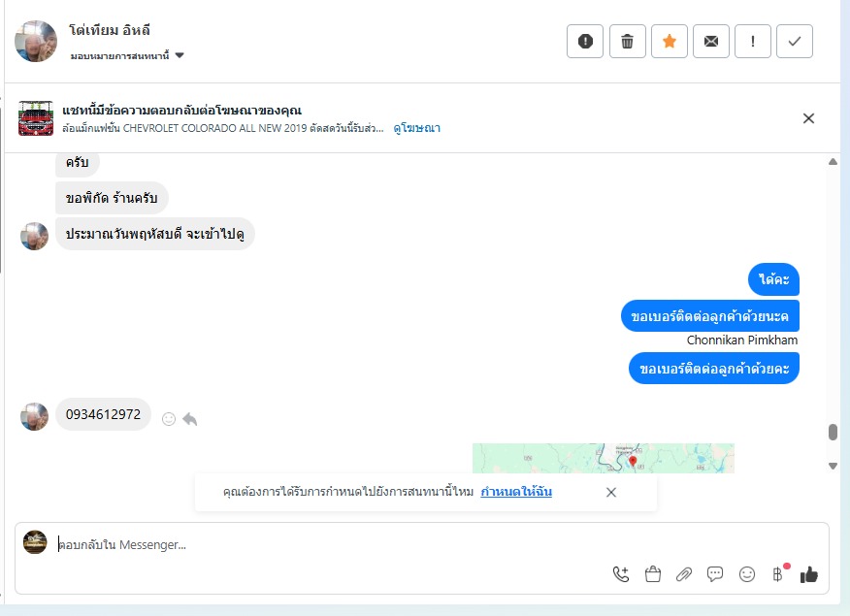The width and height of the screenshot is (850, 616).
Task: Mark conversation as unread with envelope icon
Action: coord(711,41)
